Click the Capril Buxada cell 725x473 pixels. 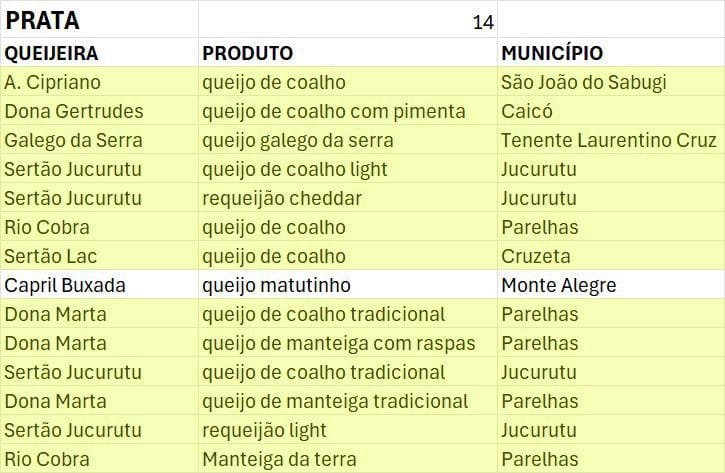98,285
